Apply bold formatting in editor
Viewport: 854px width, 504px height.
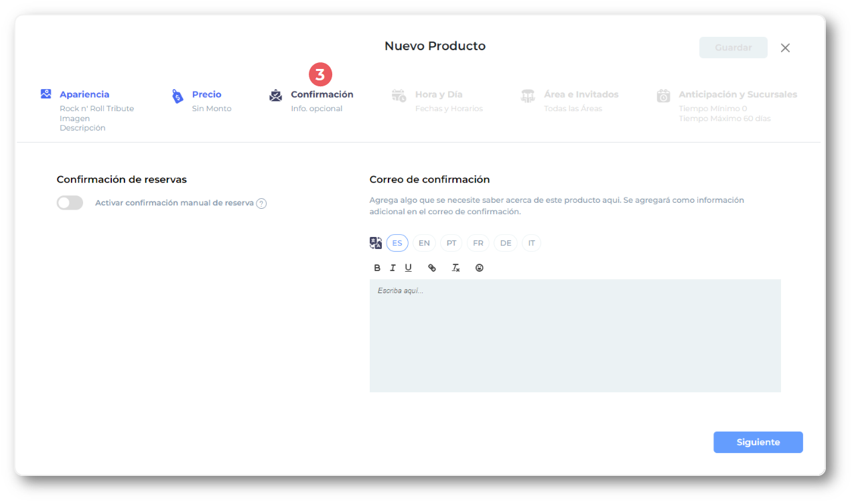tap(377, 268)
